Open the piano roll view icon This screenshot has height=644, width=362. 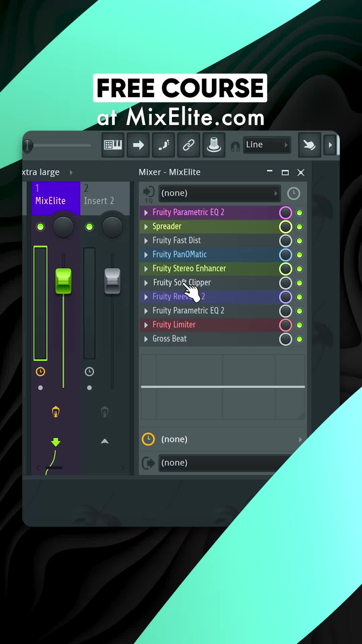tap(113, 145)
